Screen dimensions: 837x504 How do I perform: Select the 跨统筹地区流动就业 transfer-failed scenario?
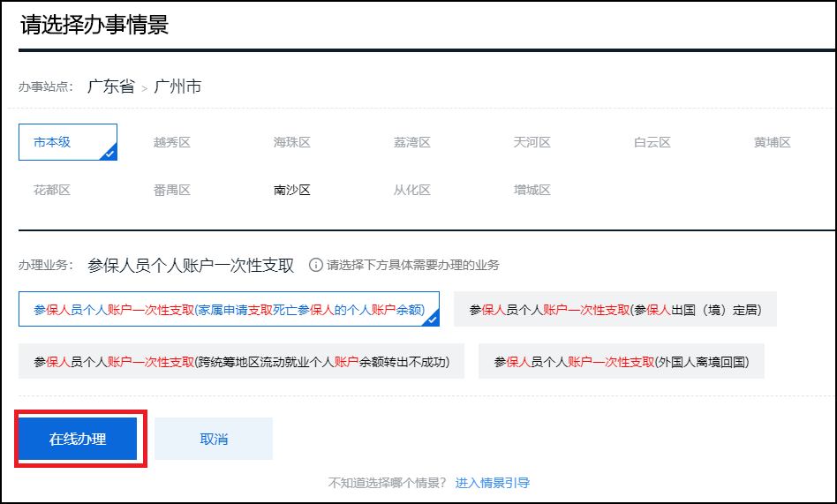[241, 362]
